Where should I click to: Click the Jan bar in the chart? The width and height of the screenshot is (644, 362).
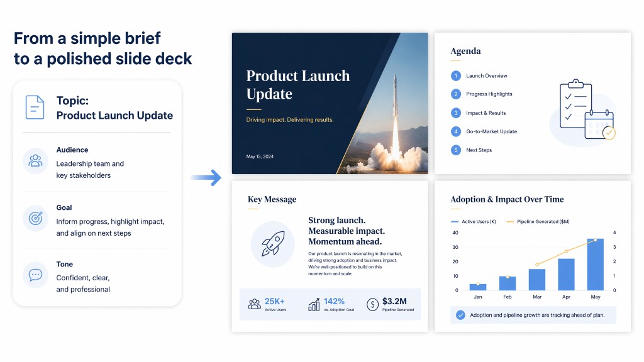point(478,287)
